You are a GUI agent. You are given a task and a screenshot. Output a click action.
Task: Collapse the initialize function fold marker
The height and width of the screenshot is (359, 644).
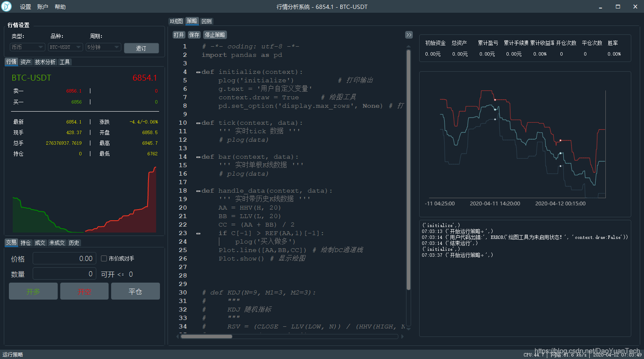click(x=198, y=72)
